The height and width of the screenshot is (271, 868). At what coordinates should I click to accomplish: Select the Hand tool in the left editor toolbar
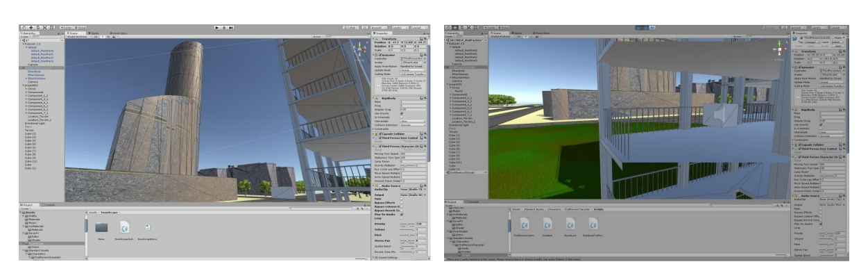click(24, 27)
